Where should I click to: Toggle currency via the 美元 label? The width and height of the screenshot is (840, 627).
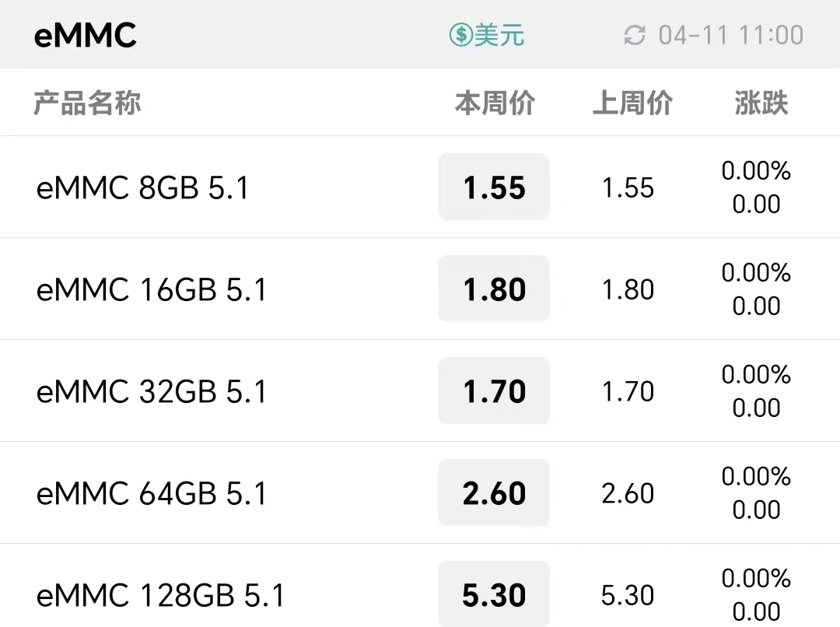pos(499,35)
